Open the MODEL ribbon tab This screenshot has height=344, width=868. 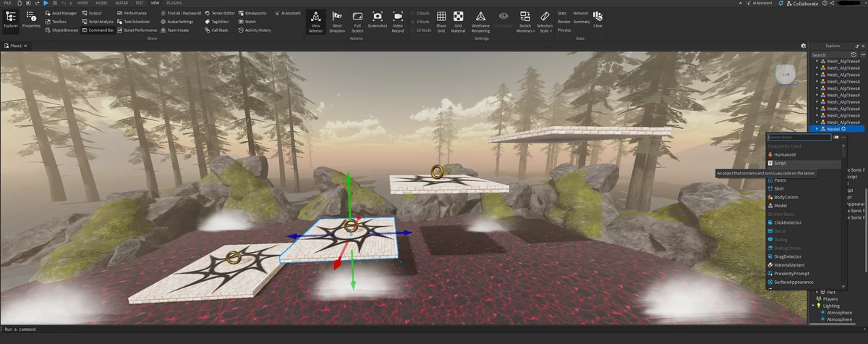(x=103, y=3)
